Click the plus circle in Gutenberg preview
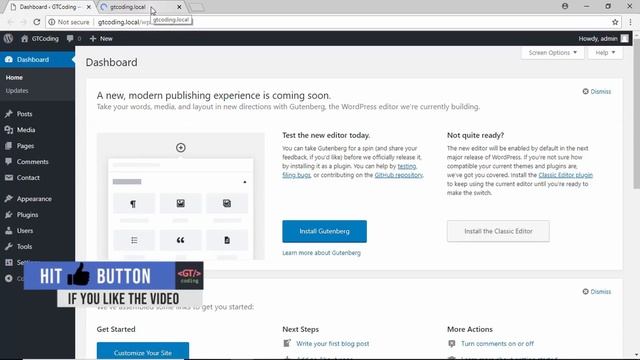The image size is (640, 360). coord(180,148)
